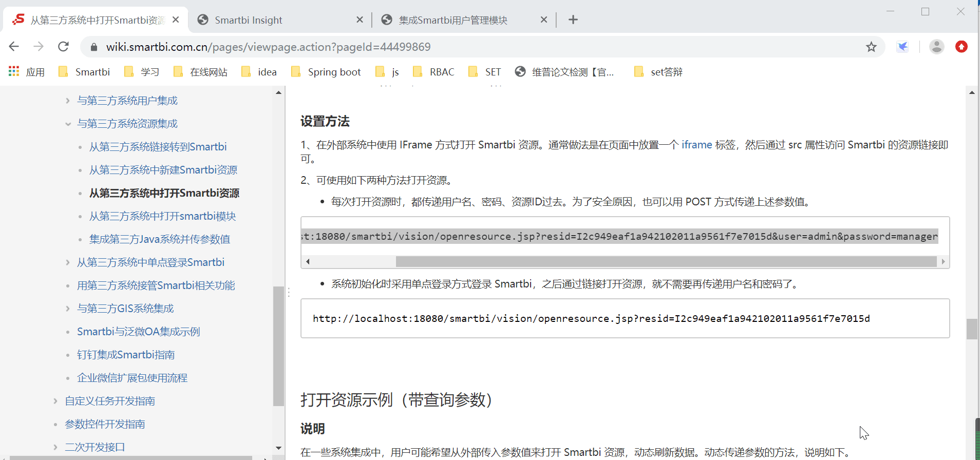Click the red update notification icon
Screen dimensions: 980x460
(x=962, y=47)
